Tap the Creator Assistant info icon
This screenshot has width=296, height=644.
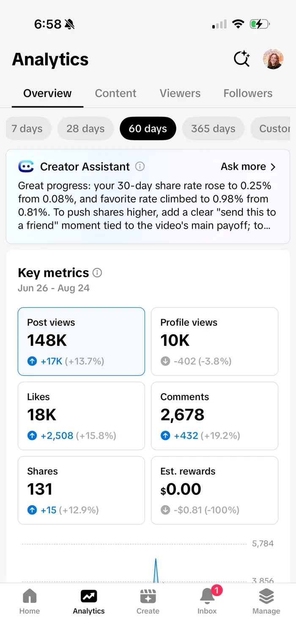140,166
